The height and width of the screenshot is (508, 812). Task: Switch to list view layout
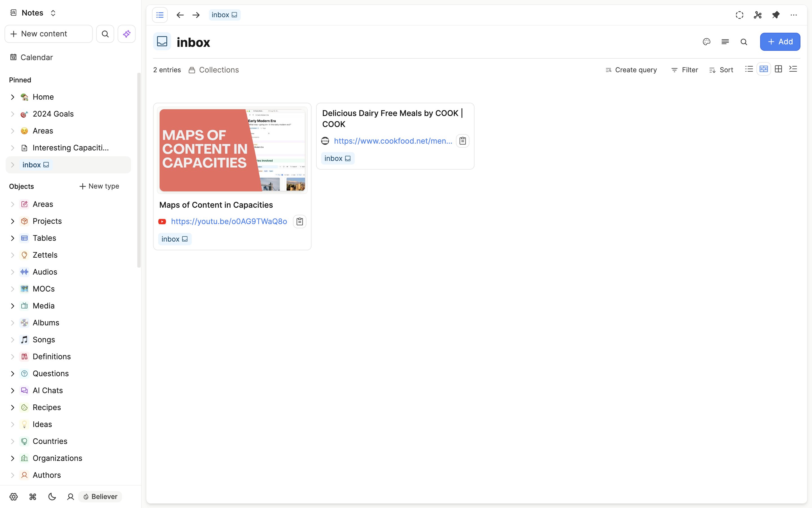point(749,69)
